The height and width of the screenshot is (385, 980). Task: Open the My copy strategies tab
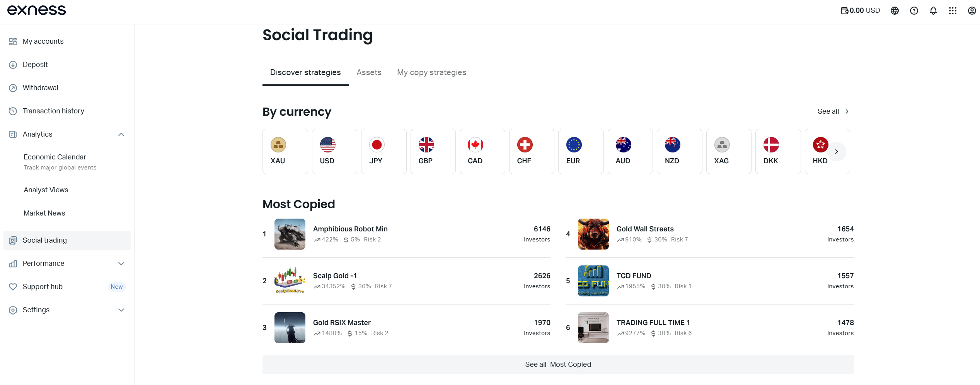click(431, 72)
